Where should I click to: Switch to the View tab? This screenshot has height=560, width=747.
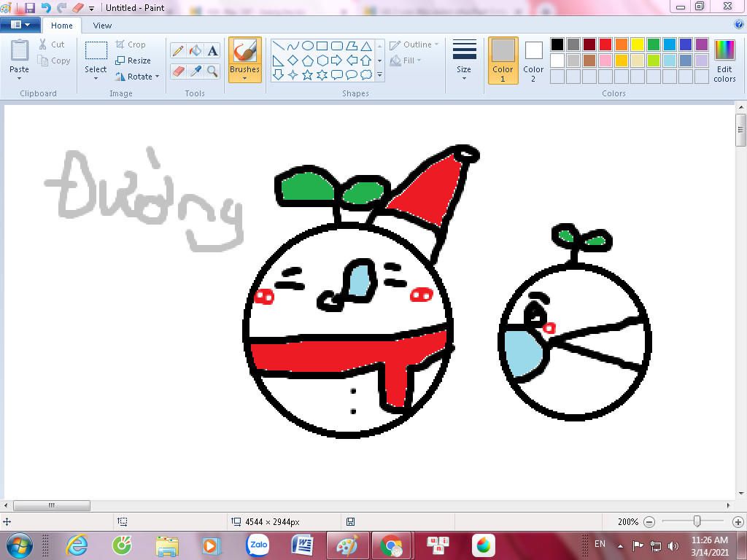coord(102,26)
